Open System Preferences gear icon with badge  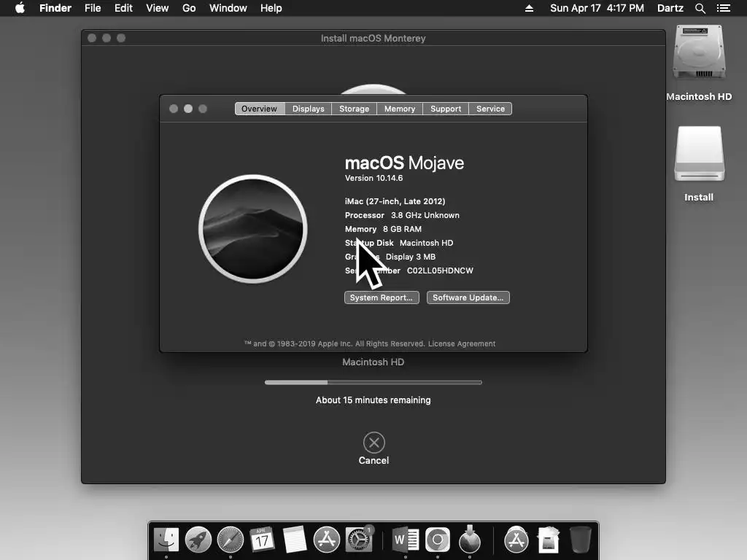pyautogui.click(x=359, y=540)
